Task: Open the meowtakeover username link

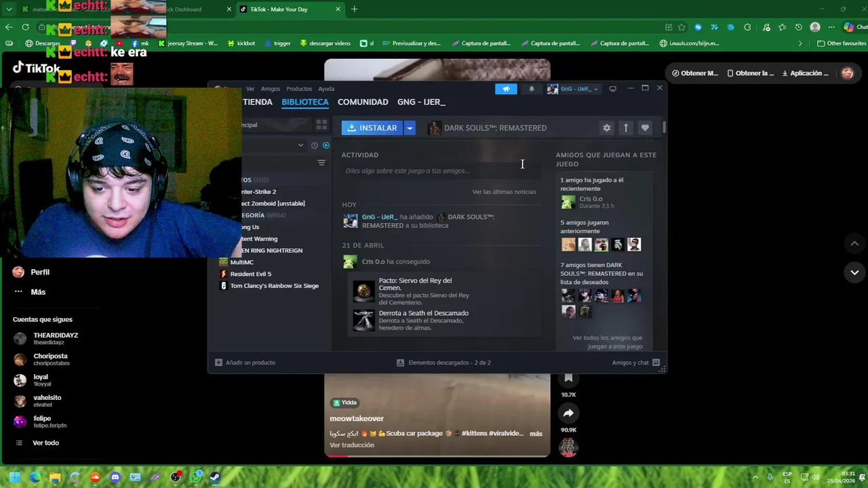Action: [x=357, y=419]
